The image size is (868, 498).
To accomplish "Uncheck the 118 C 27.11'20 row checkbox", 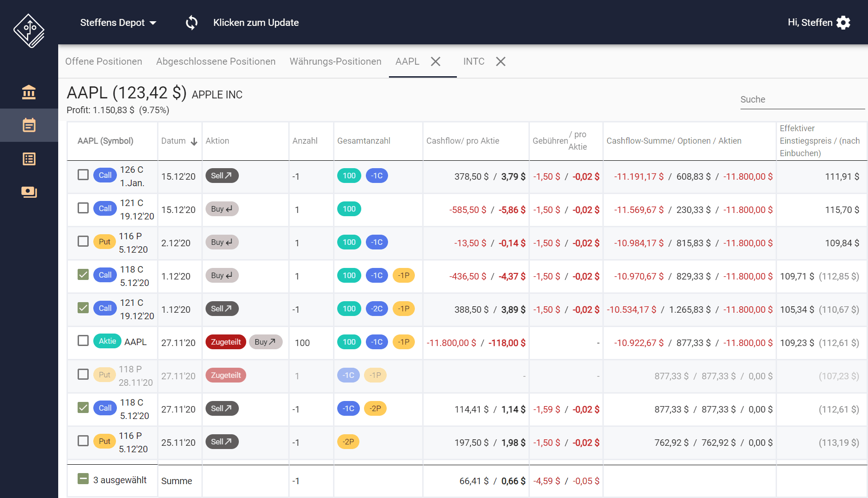I will [x=83, y=407].
